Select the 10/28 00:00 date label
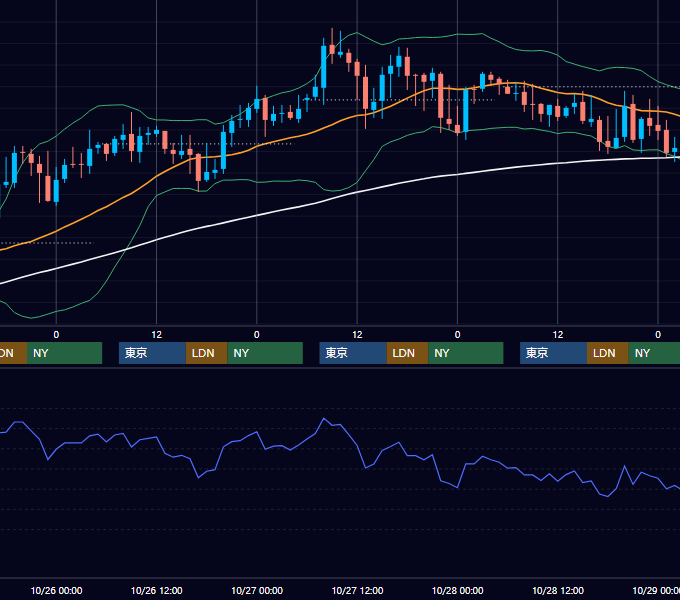 pyautogui.click(x=458, y=590)
